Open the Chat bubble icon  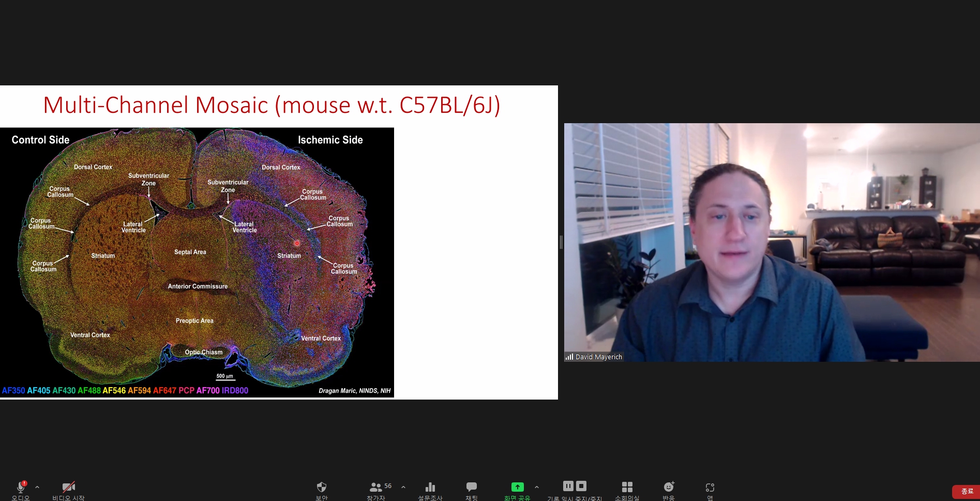point(472,487)
